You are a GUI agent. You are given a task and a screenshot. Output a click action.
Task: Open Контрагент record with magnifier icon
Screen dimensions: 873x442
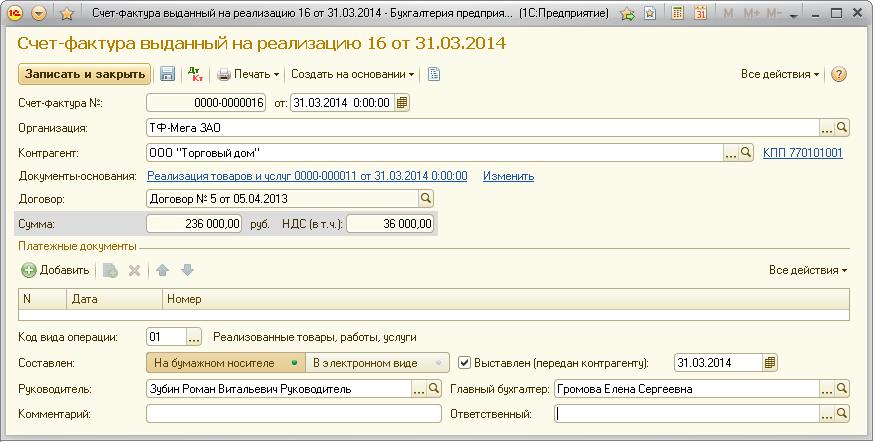click(x=746, y=153)
